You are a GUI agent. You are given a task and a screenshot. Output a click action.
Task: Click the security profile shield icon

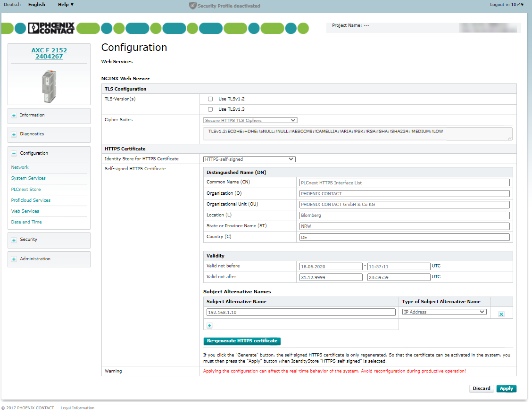pyautogui.click(x=192, y=6)
